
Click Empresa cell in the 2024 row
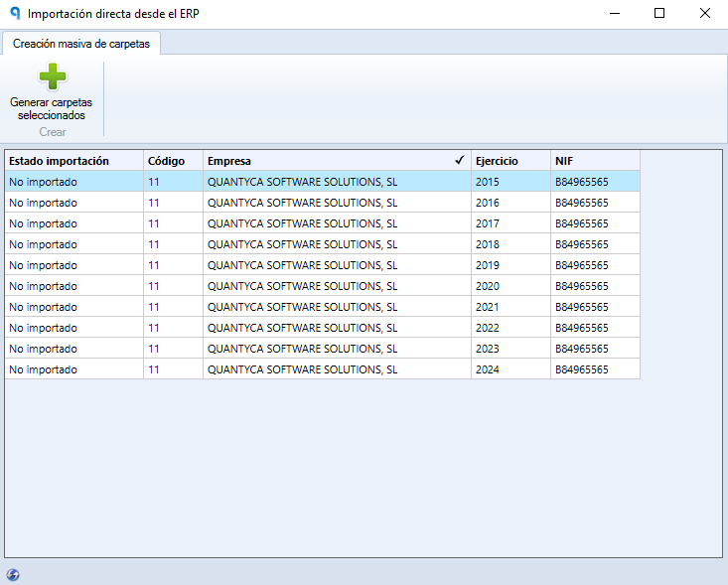click(337, 369)
